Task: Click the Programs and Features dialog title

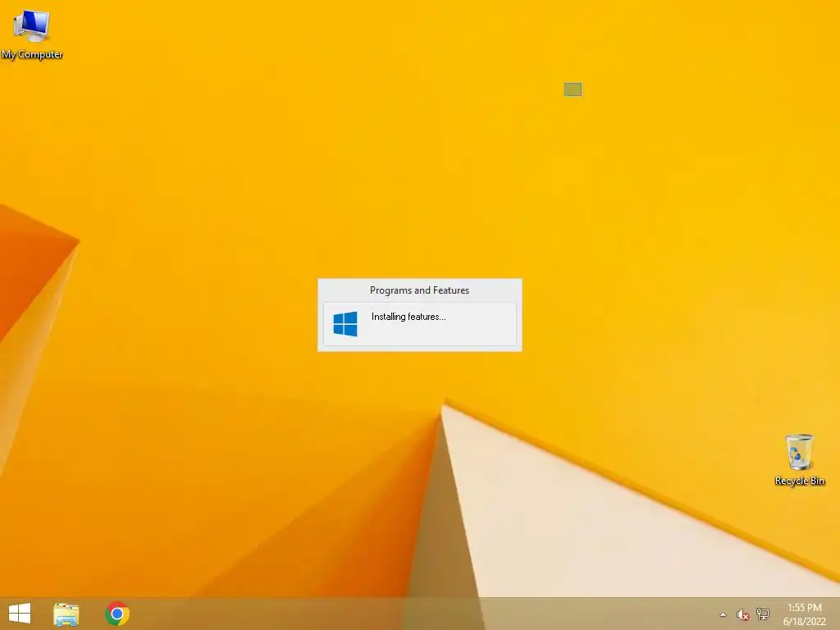Action: [x=419, y=290]
